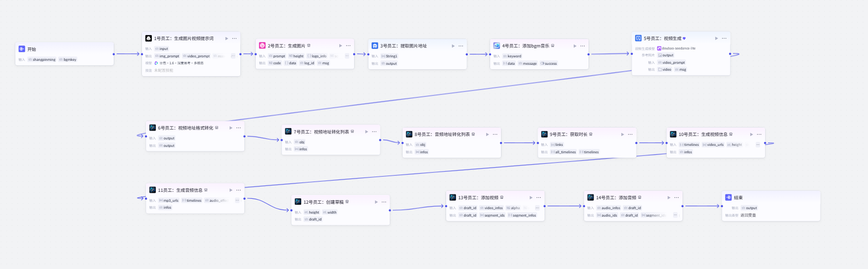Select the 6号员工 视频地址格式转化 node title

185,128
